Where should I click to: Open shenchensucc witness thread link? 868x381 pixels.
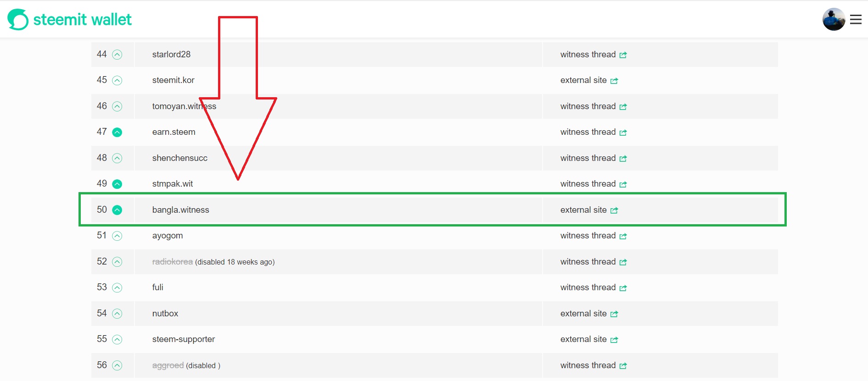(x=594, y=158)
